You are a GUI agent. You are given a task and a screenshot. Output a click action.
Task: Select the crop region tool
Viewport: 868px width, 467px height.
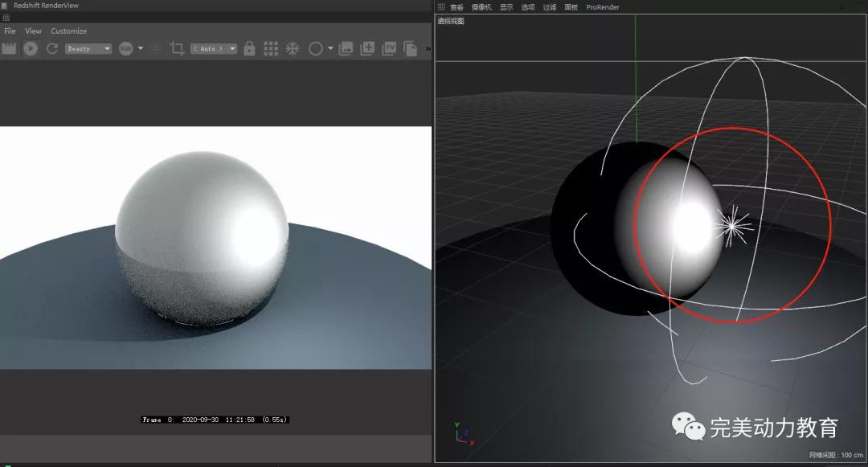coord(178,48)
